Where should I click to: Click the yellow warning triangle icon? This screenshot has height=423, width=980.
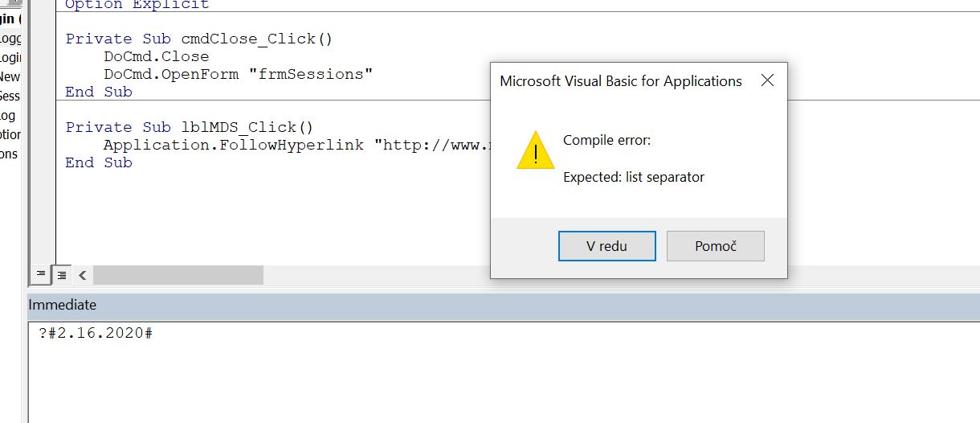(x=535, y=152)
